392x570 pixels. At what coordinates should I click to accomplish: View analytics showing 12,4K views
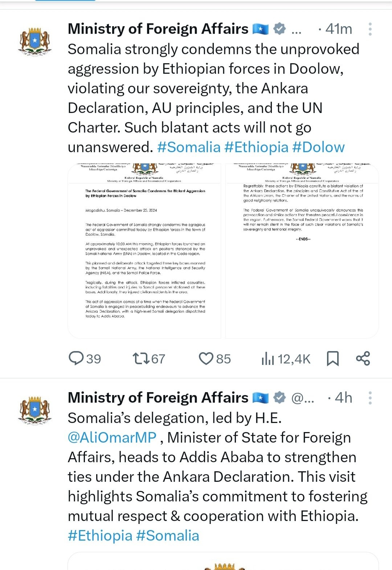[x=286, y=359]
